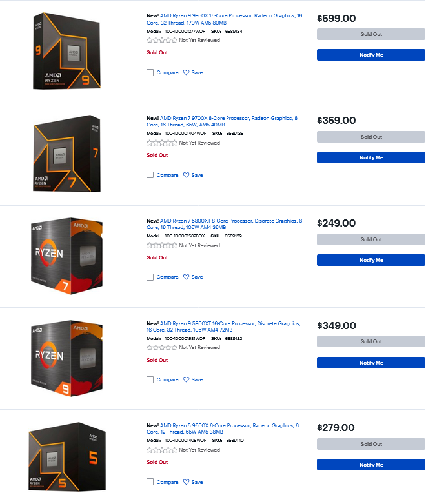Check Compare box for Ryzen 5 9600X
The height and width of the screenshot is (504, 426).
[150, 482]
